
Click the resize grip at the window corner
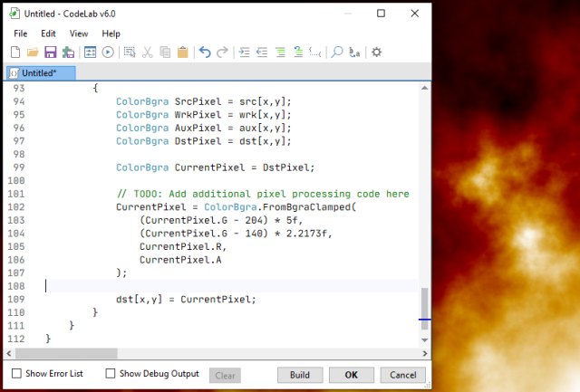tap(427, 385)
